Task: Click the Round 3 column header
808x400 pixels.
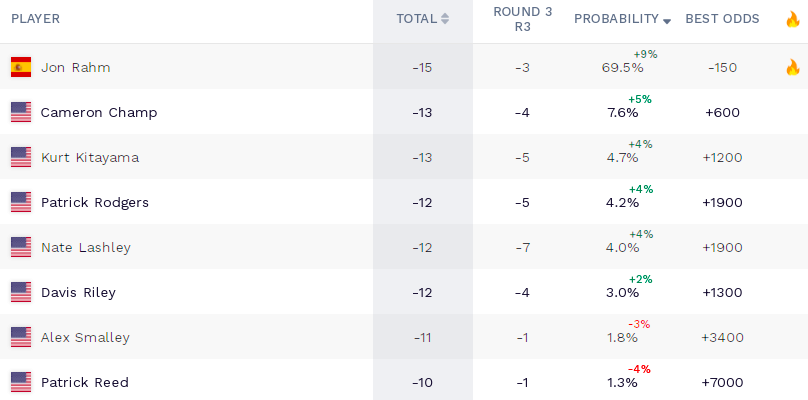Action: point(522,19)
